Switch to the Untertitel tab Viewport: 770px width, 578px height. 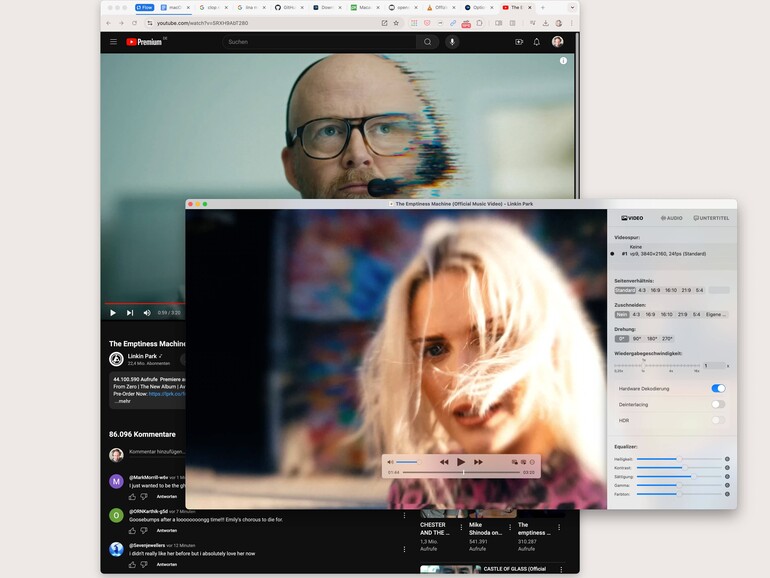pyautogui.click(x=711, y=217)
